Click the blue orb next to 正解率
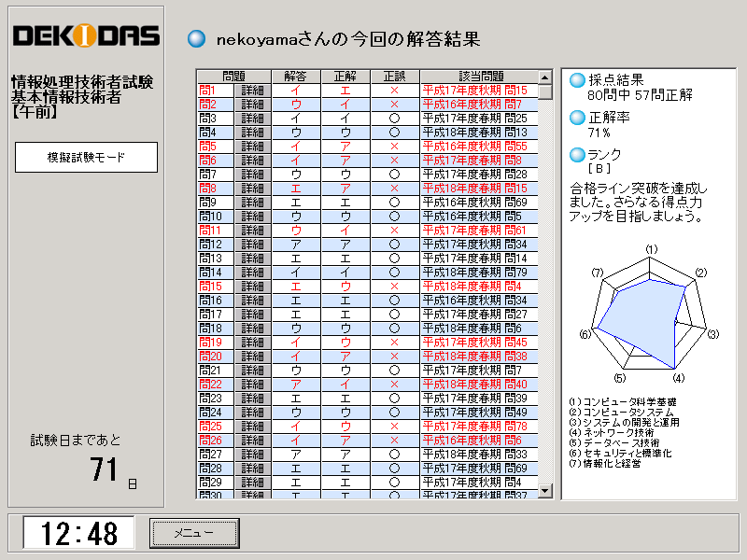 [577, 118]
